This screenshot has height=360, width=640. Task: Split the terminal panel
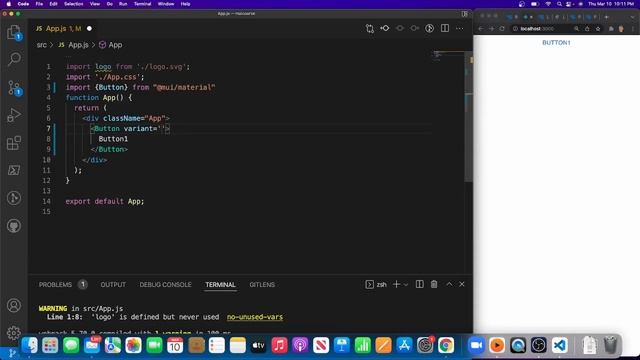tap(419, 284)
